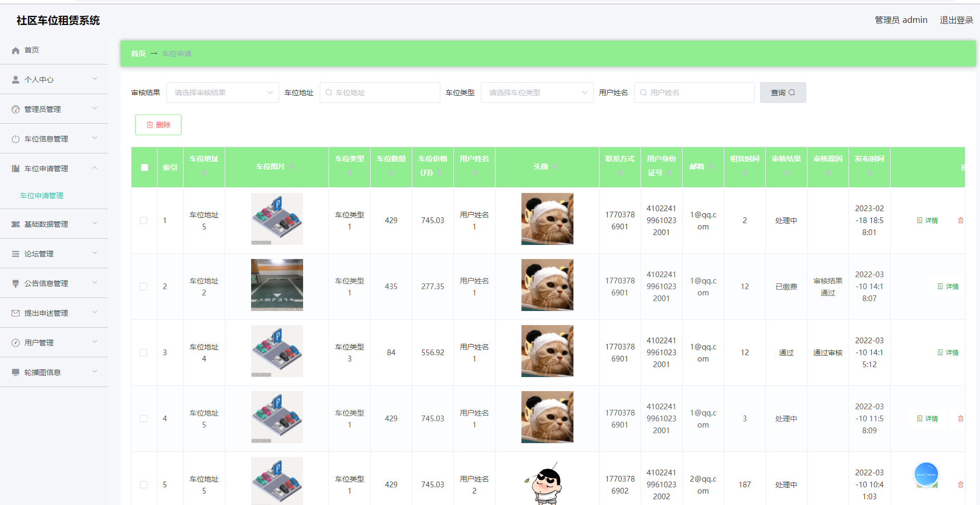Click the red trash icon on row 1

(x=961, y=220)
